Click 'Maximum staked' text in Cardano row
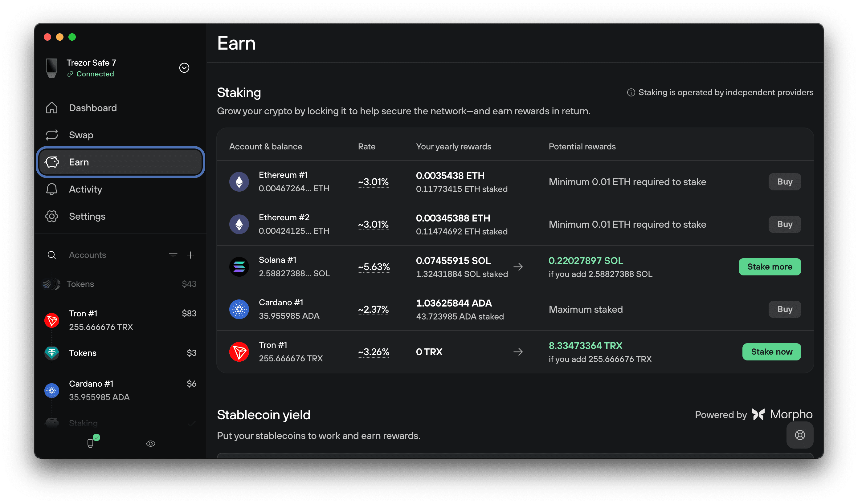 pyautogui.click(x=586, y=309)
